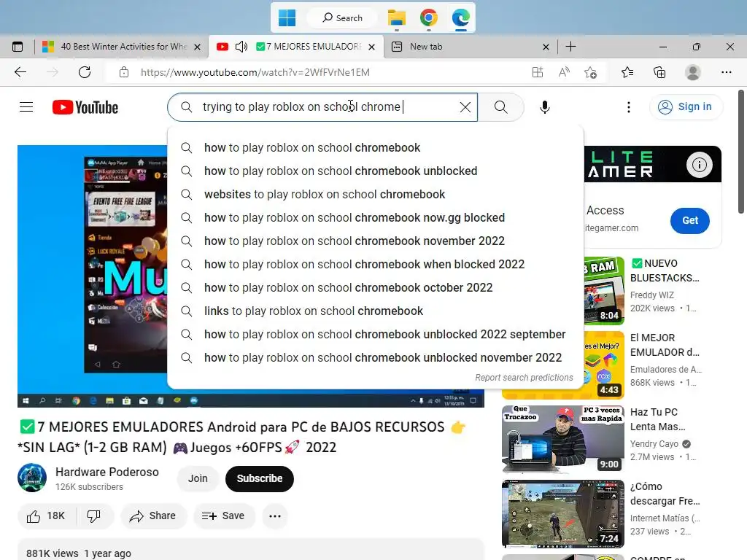The image size is (747, 560).
Task: Open Haz Tu PC Lenta Mas video thumbnail
Action: click(563, 438)
